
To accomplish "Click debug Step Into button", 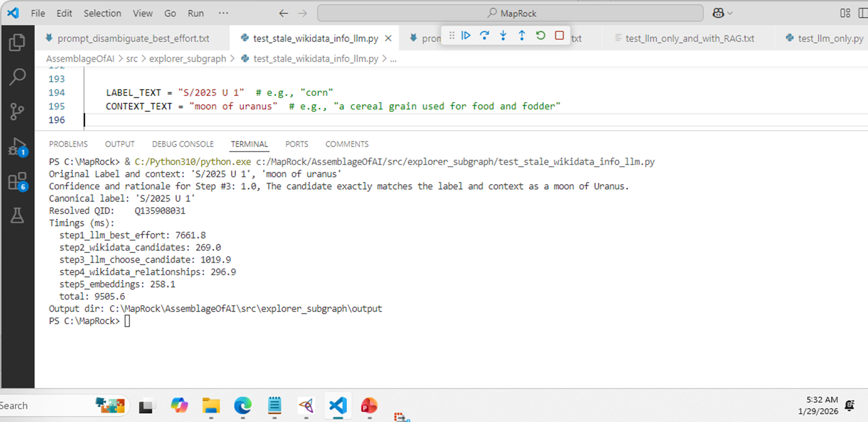I will pos(503,36).
